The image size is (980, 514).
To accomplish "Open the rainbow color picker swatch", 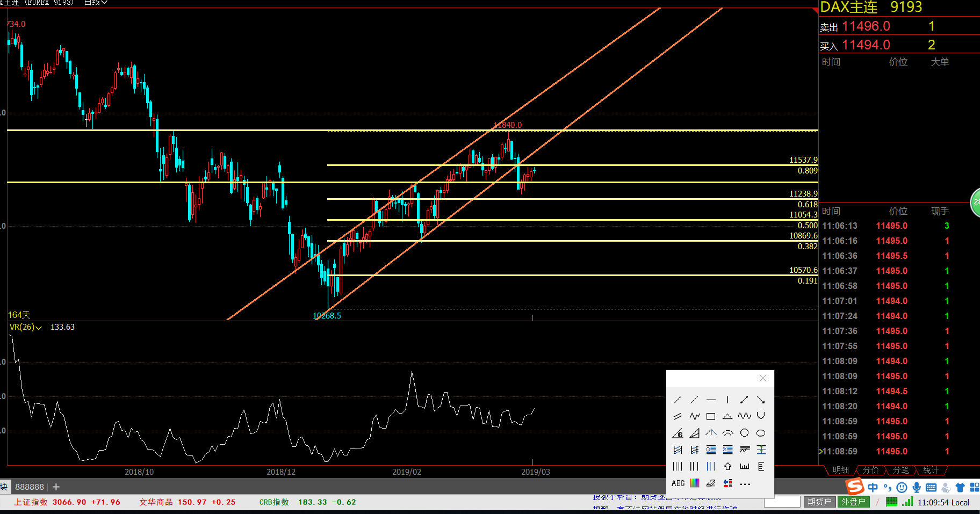I will point(694,483).
